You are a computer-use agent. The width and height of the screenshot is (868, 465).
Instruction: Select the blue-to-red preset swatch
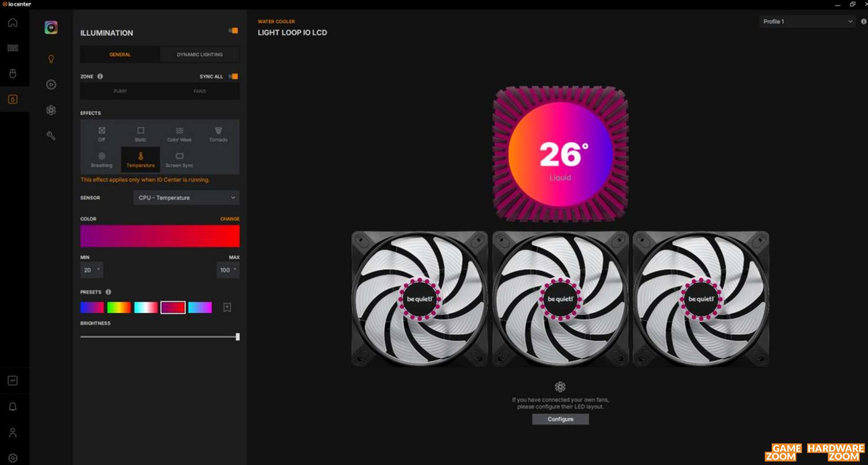point(92,307)
